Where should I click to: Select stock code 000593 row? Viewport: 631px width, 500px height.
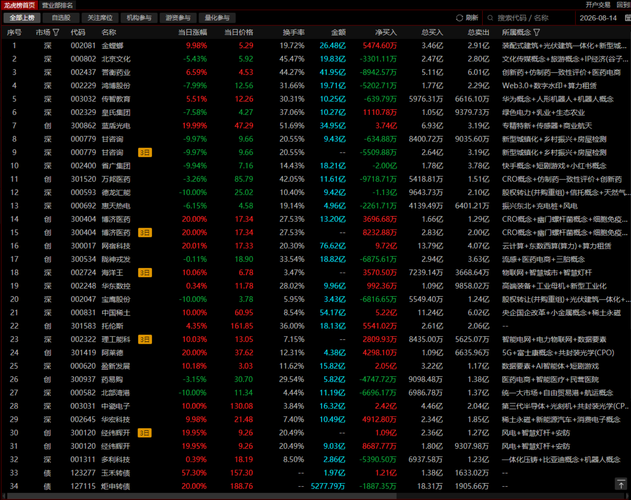316,192
